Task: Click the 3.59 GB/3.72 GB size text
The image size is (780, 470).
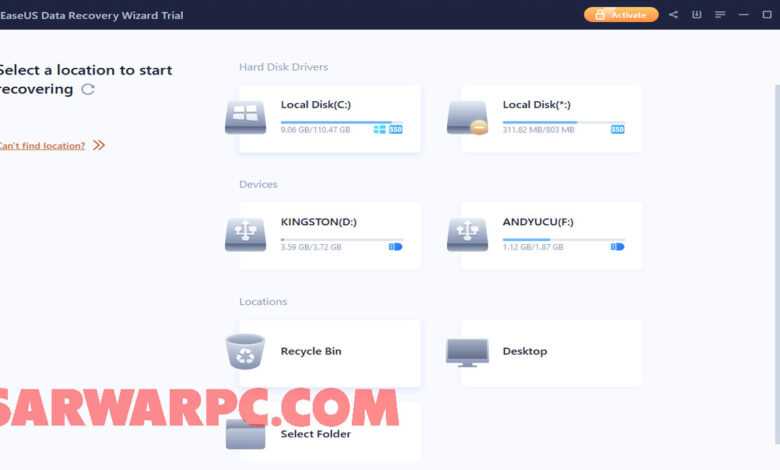Action: [x=311, y=247]
